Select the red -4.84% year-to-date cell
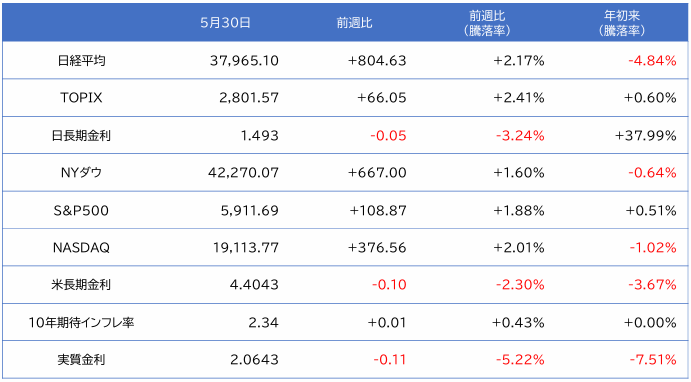The image size is (691, 382). pos(652,60)
